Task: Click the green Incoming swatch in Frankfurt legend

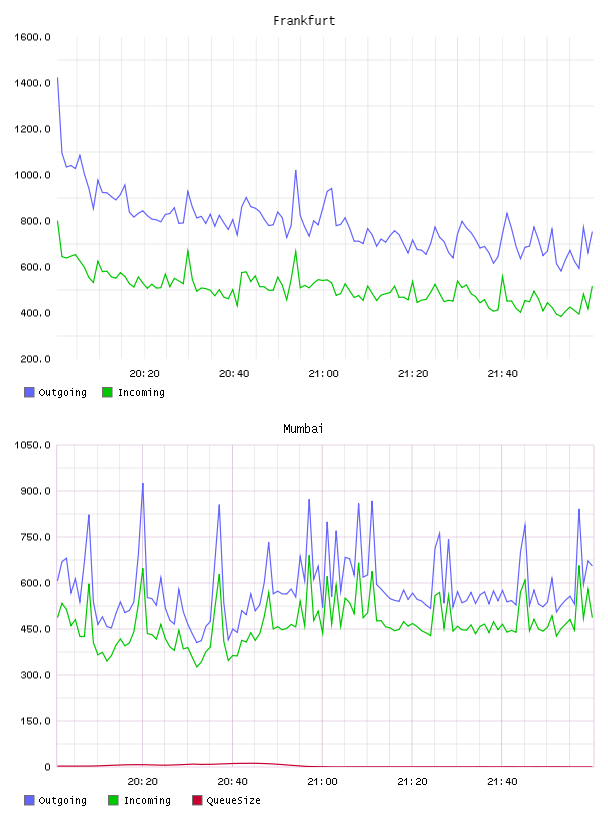Action: [107, 392]
